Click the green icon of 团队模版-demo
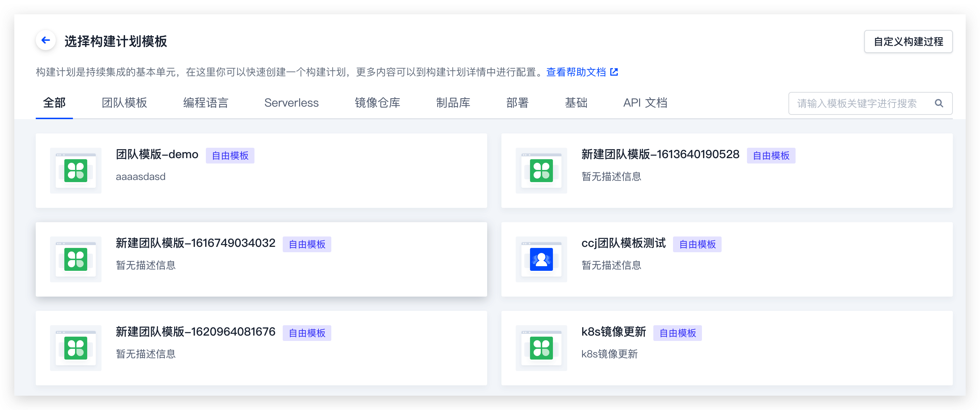This screenshot has height=410, width=980. coord(76,171)
